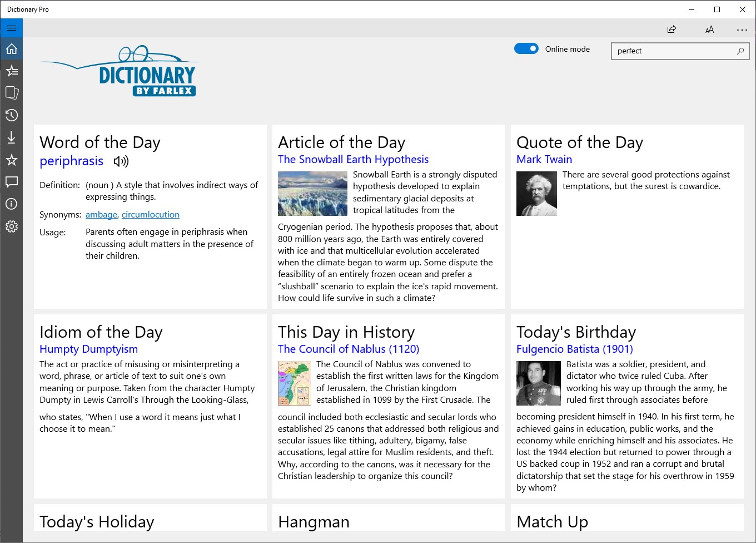Click the Mark Twain portrait
Screen dimensions: 756x543
[x=536, y=193]
